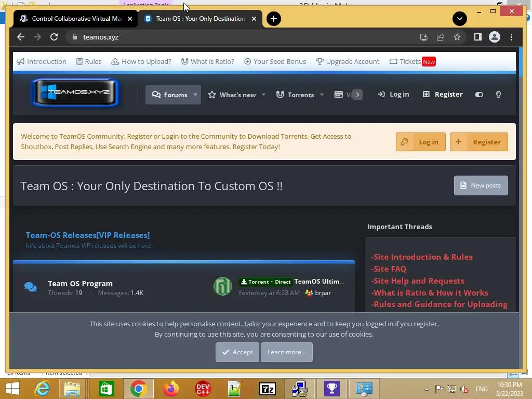Open What is Ratio & How it Works
The image size is (532, 399).
click(430, 293)
